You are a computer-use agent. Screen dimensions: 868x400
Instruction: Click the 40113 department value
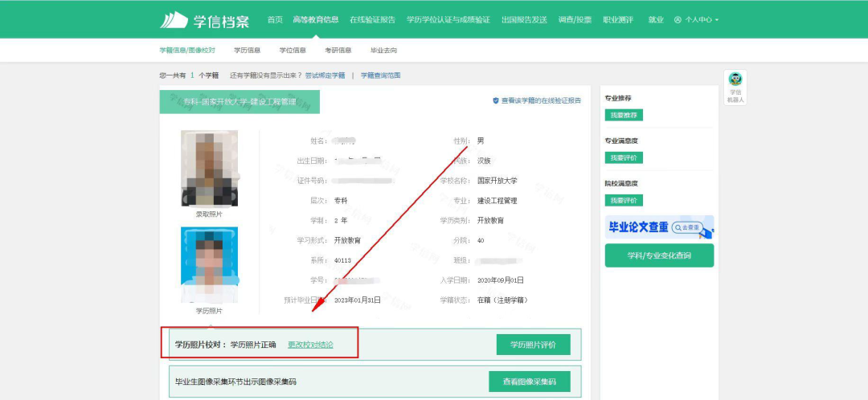[x=342, y=260]
